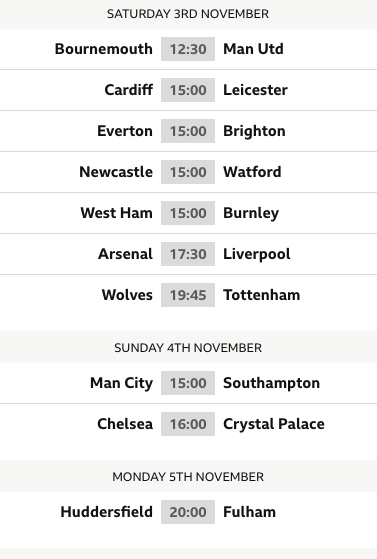Open the Leicester team link

point(255,90)
